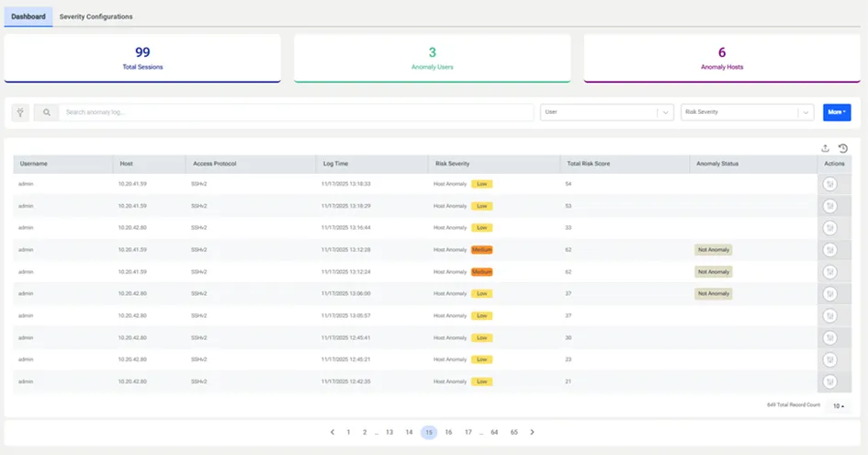This screenshot has height=455, width=868.
Task: Click log time 11/17/2025 12:45:41
Action: click(346, 337)
